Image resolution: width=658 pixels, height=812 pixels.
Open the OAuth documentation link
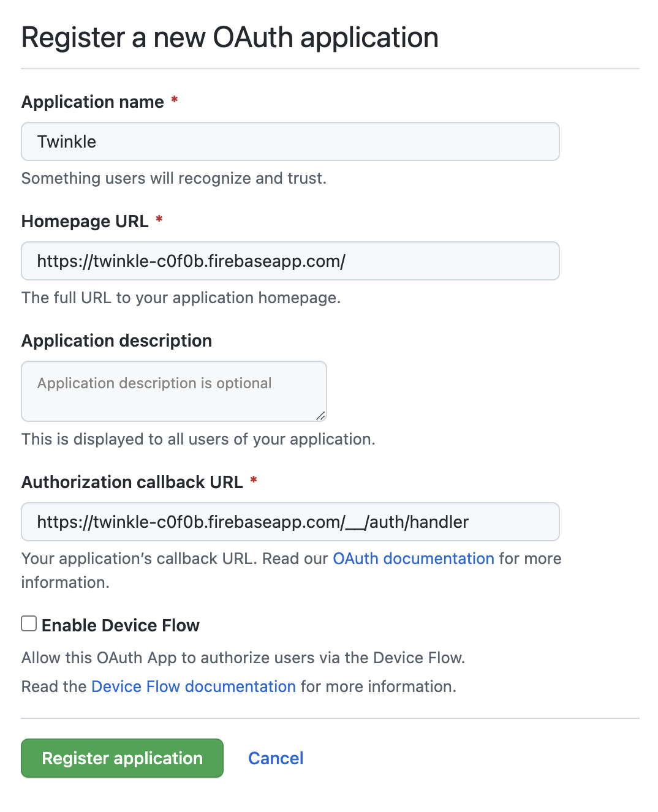click(413, 558)
